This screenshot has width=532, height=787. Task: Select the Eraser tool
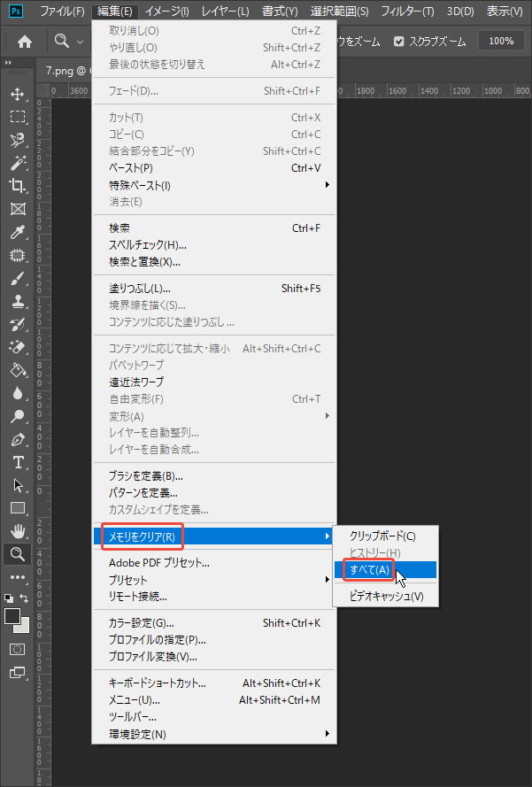pos(18,347)
